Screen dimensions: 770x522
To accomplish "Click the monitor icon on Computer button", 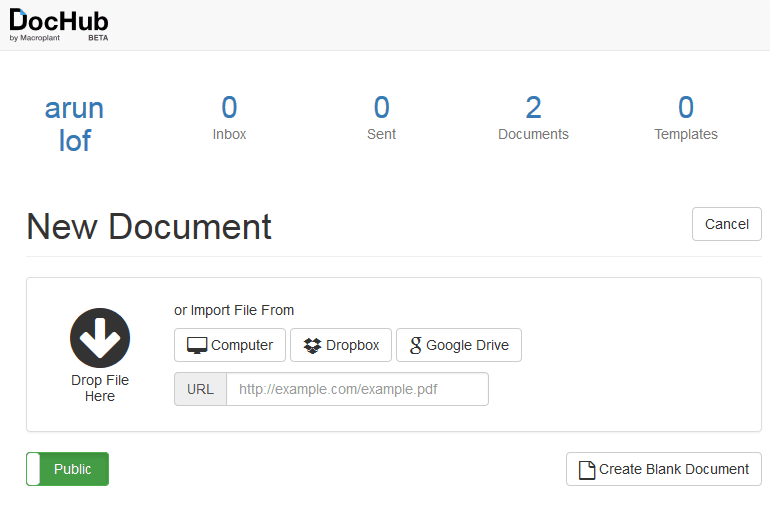I will (x=197, y=345).
